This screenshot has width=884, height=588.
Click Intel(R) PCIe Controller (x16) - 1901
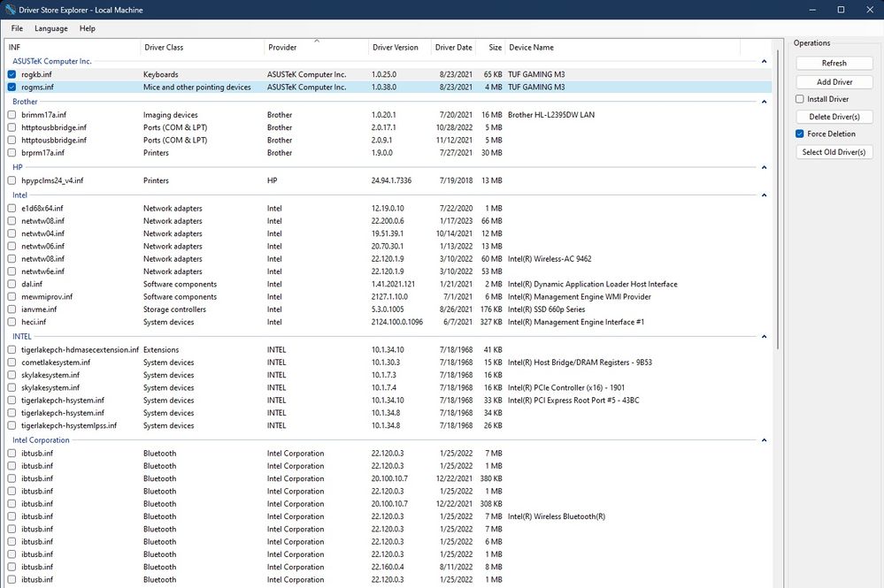pyautogui.click(x=566, y=387)
